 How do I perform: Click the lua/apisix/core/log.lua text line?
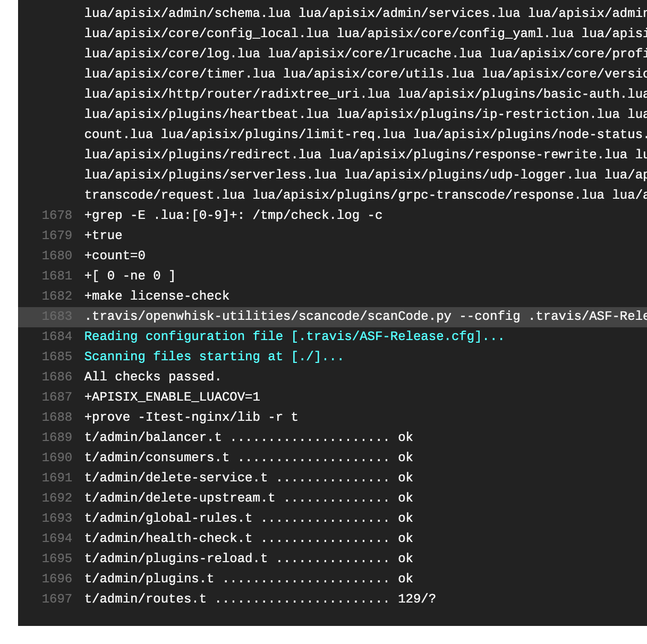[365, 54]
